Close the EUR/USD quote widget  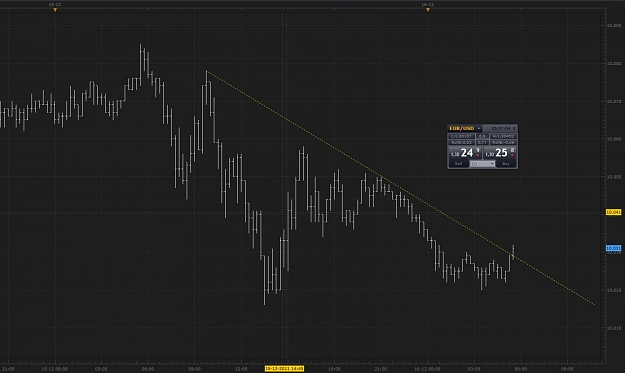(x=514, y=128)
